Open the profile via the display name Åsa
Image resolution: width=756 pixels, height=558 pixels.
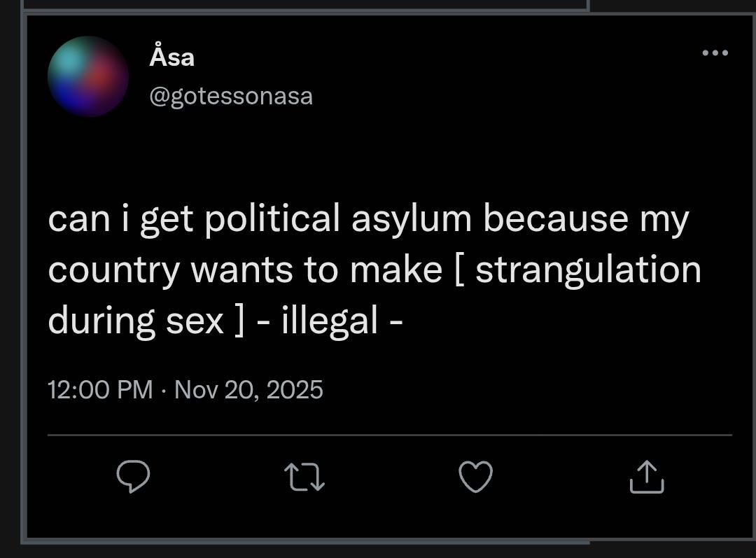click(x=171, y=57)
